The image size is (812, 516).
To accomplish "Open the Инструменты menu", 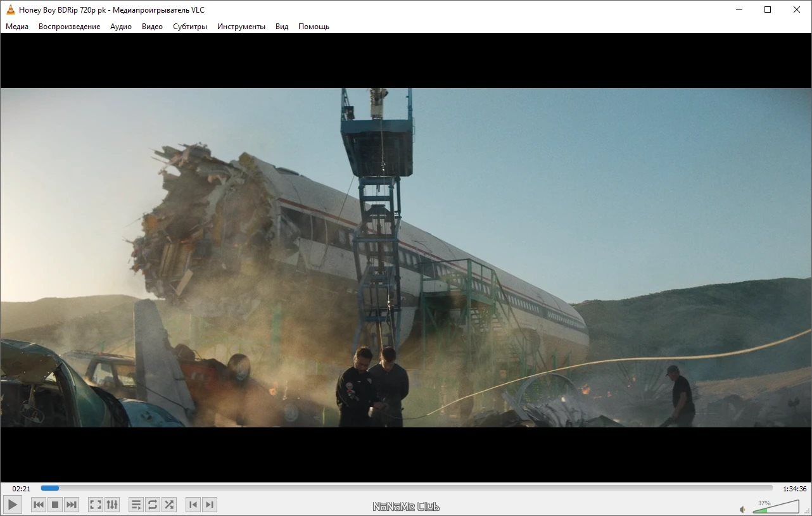I will [241, 27].
